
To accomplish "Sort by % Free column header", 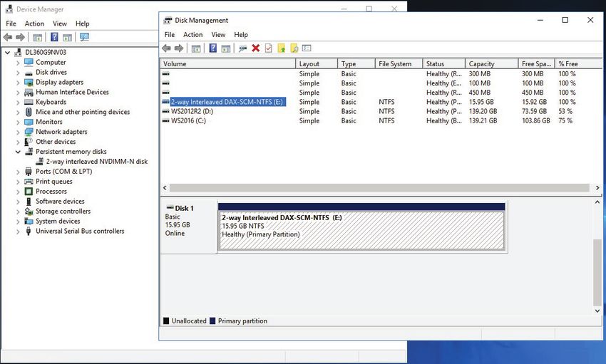I will [578, 63].
